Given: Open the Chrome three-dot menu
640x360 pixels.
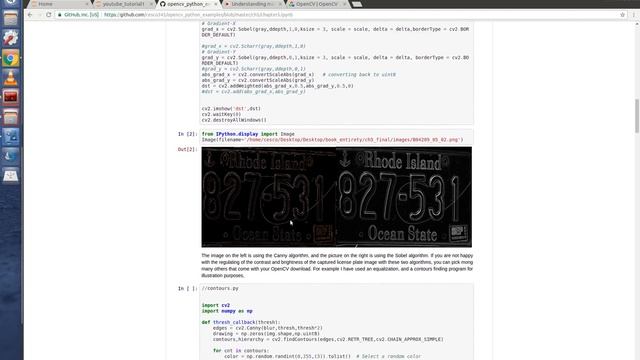Looking at the screenshot, I should point(634,15).
